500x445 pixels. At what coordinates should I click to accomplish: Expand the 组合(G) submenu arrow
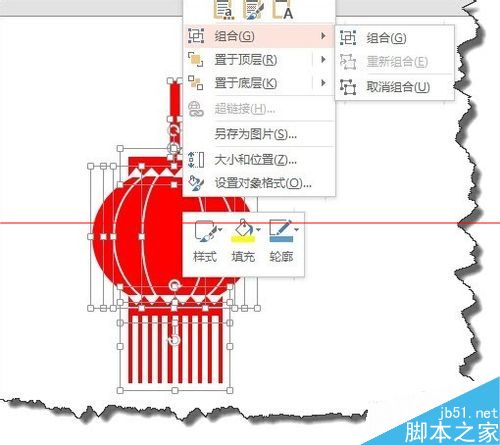click(x=323, y=36)
